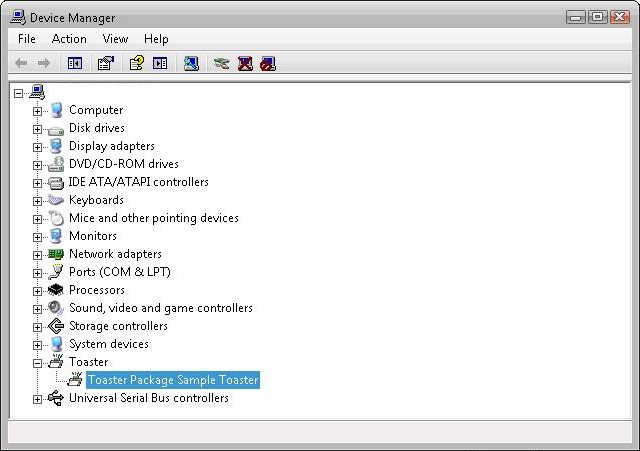This screenshot has height=451, width=640.
Task: Expand the Network adapters category
Action: tap(37, 255)
